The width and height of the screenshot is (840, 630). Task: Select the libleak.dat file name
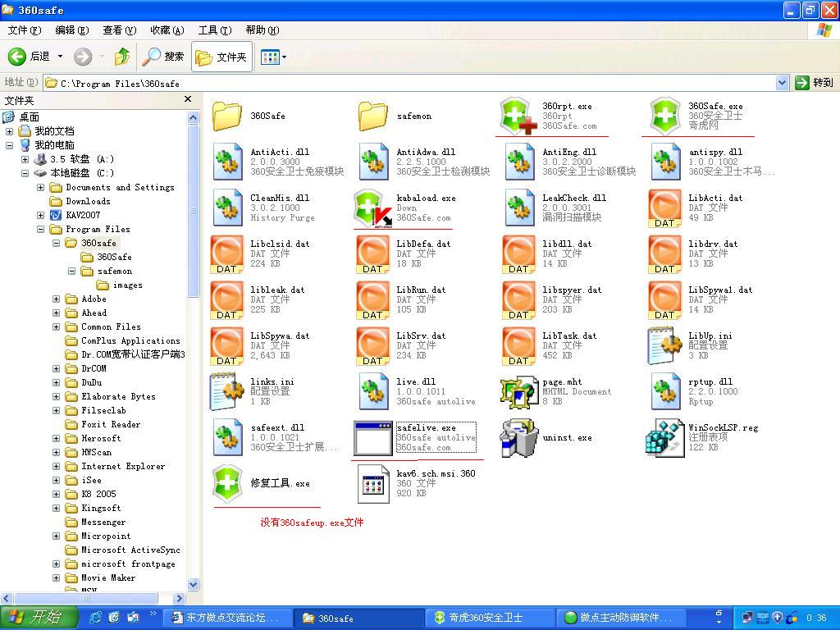277,290
